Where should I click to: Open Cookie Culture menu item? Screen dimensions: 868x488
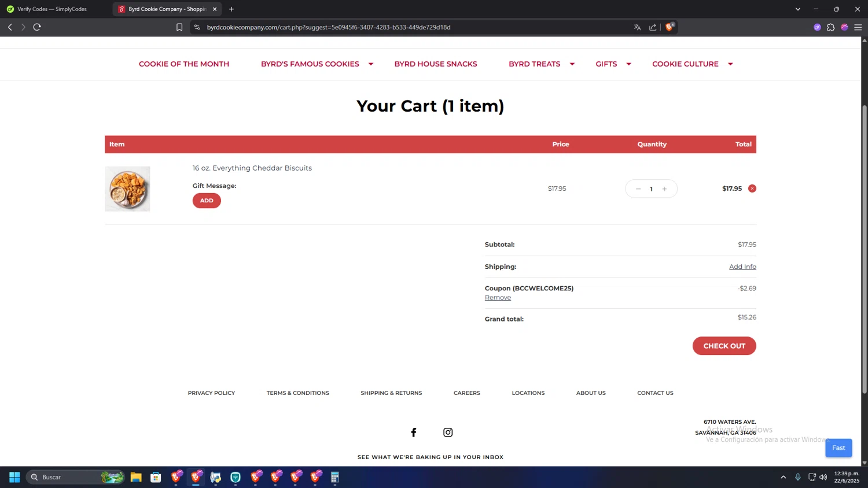[685, 64]
